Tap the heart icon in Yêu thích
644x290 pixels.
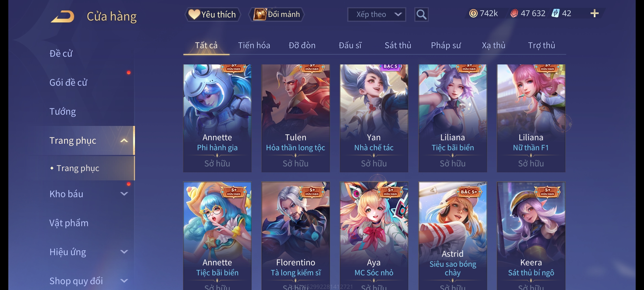194,14
